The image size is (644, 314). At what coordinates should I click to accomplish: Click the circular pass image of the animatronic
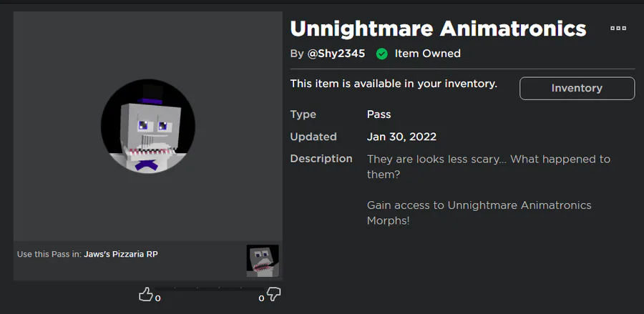[x=148, y=126]
